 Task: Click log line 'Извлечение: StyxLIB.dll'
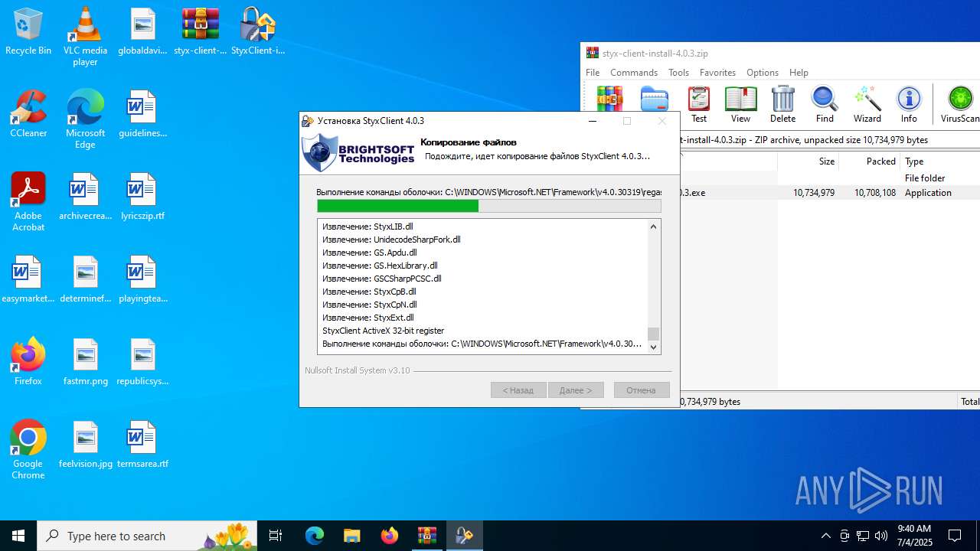point(367,227)
